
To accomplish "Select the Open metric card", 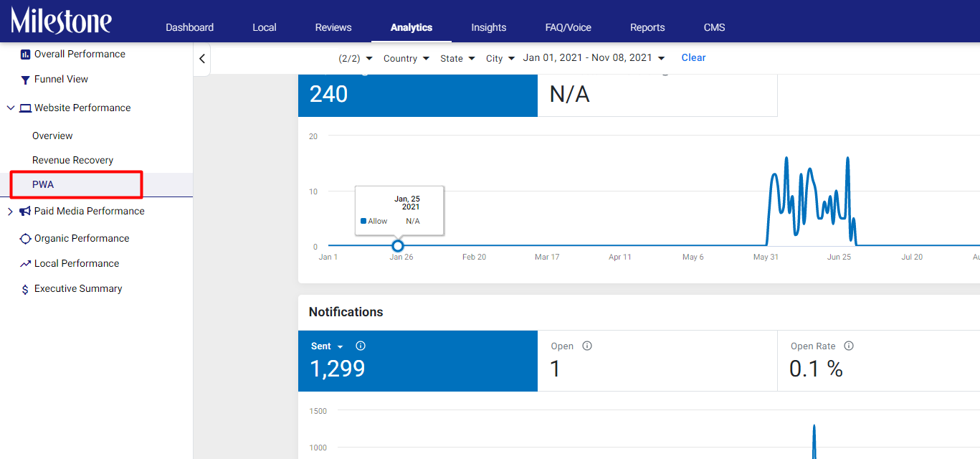I will (657, 361).
